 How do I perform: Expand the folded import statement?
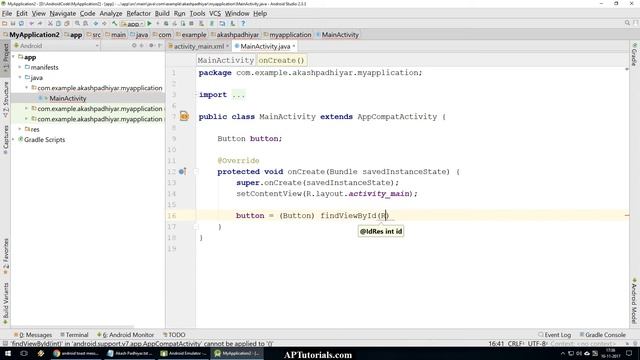click(x=238, y=95)
